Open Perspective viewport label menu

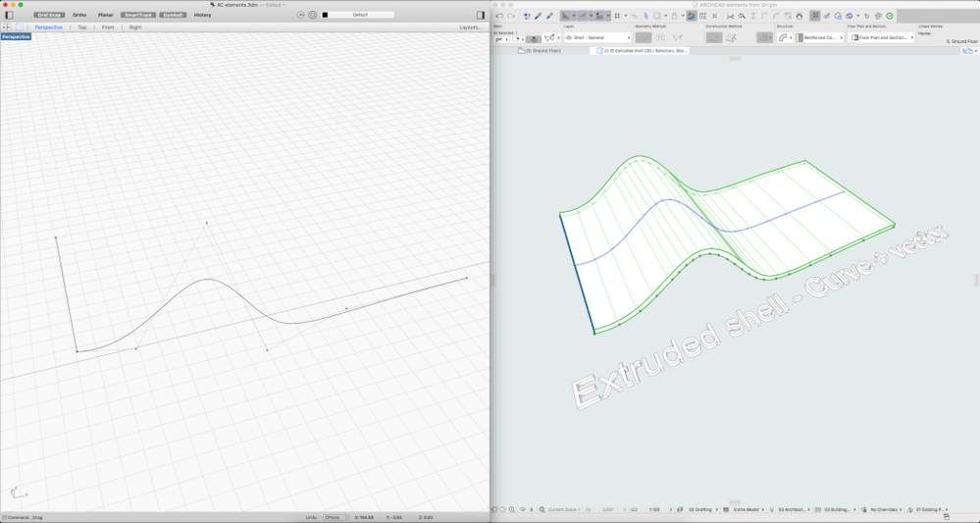(16, 37)
